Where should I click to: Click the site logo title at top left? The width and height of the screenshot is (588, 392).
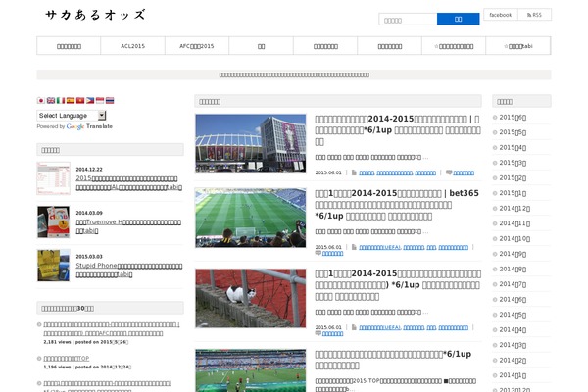(95, 15)
